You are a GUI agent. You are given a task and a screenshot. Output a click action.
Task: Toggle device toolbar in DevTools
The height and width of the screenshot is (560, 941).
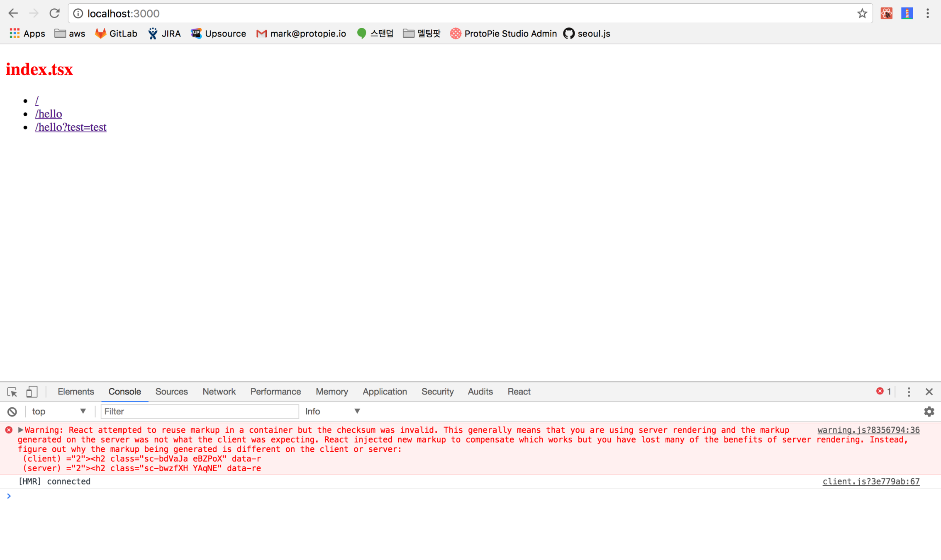pos(32,392)
